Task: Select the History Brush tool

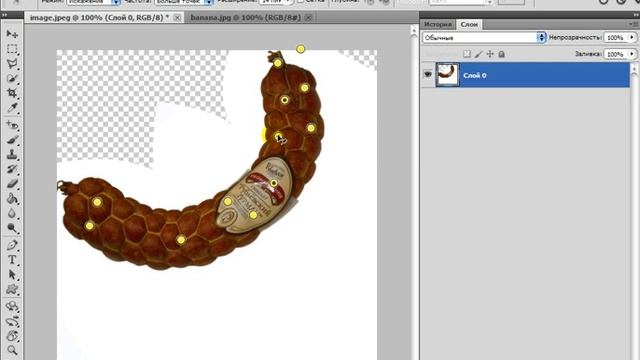Action: (x=12, y=169)
